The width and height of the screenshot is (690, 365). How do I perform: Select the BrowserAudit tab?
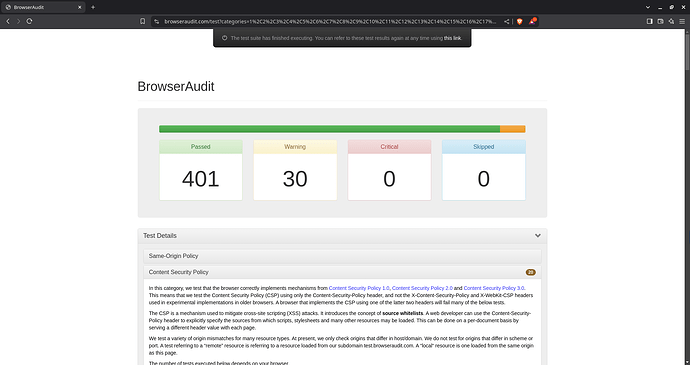point(42,7)
